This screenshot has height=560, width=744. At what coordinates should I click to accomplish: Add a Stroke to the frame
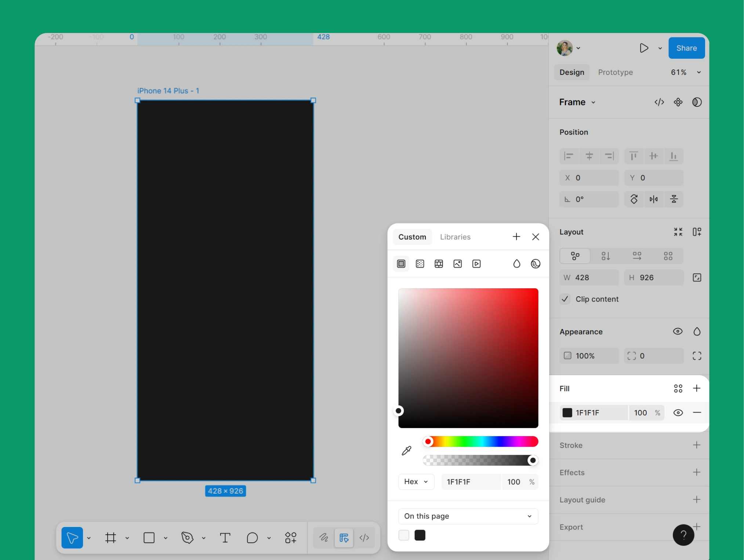(x=696, y=445)
